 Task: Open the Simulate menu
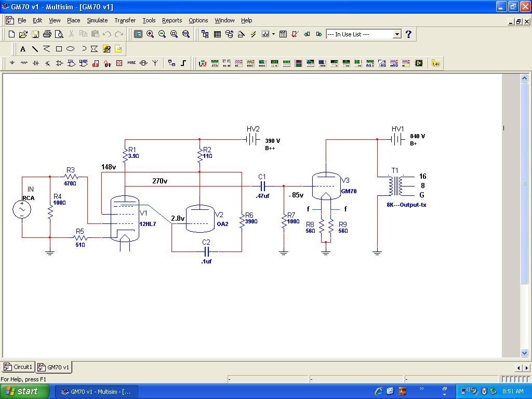[97, 20]
